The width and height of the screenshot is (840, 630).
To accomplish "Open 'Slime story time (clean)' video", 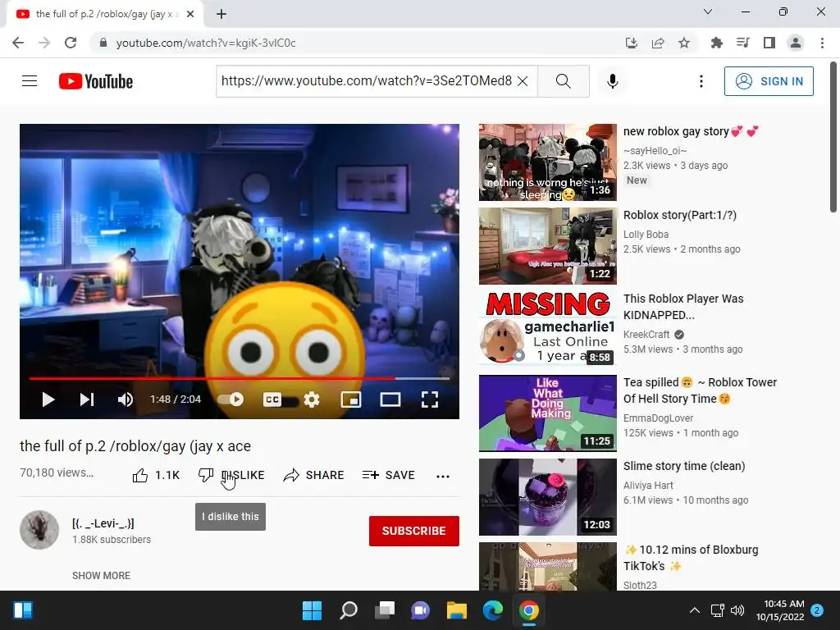I will click(x=684, y=466).
